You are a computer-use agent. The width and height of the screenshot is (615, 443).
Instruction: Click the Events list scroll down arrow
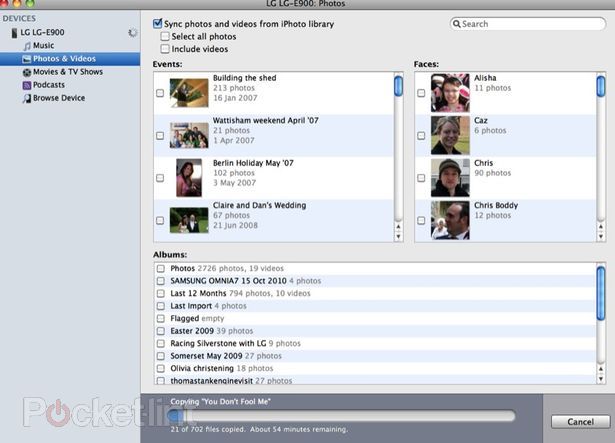pos(398,237)
